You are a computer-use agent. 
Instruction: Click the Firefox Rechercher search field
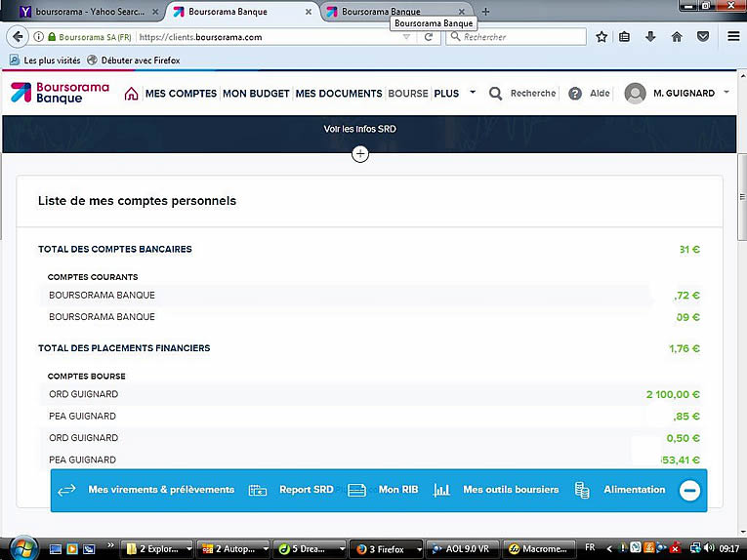click(518, 37)
